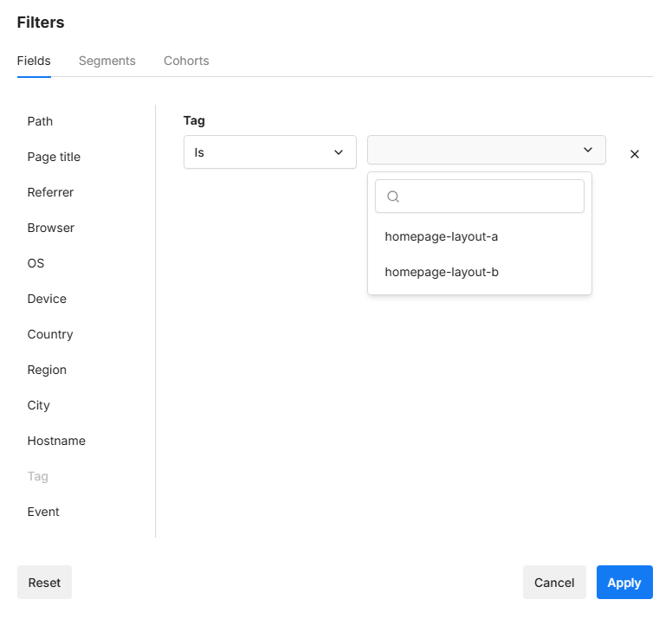672x619 pixels.
Task: Choose the Path field
Action: tap(40, 121)
